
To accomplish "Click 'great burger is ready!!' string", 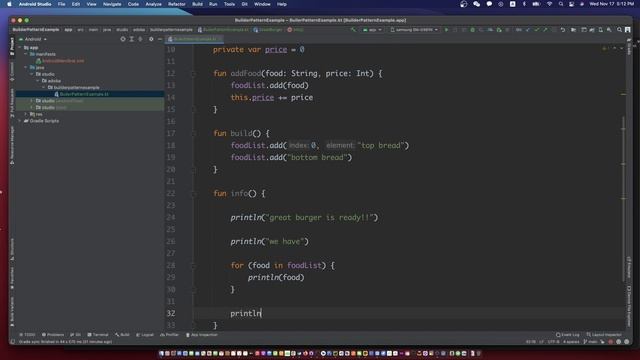I will 321,218.
